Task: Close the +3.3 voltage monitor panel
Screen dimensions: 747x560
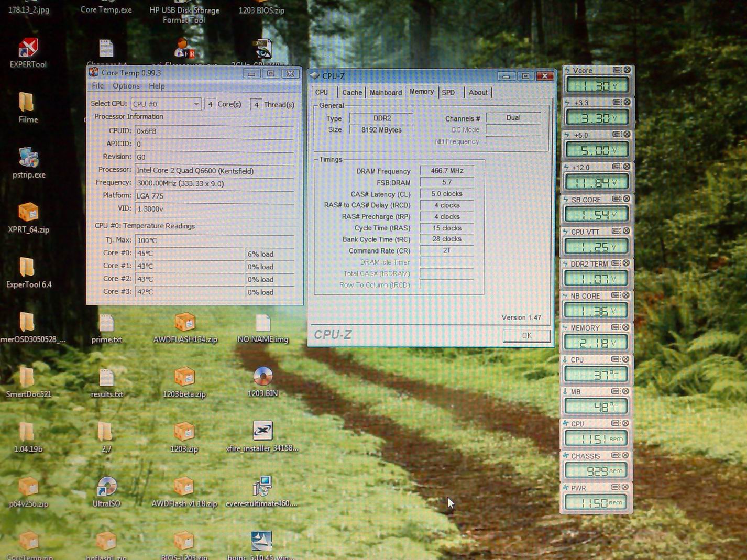Action: coord(627,102)
